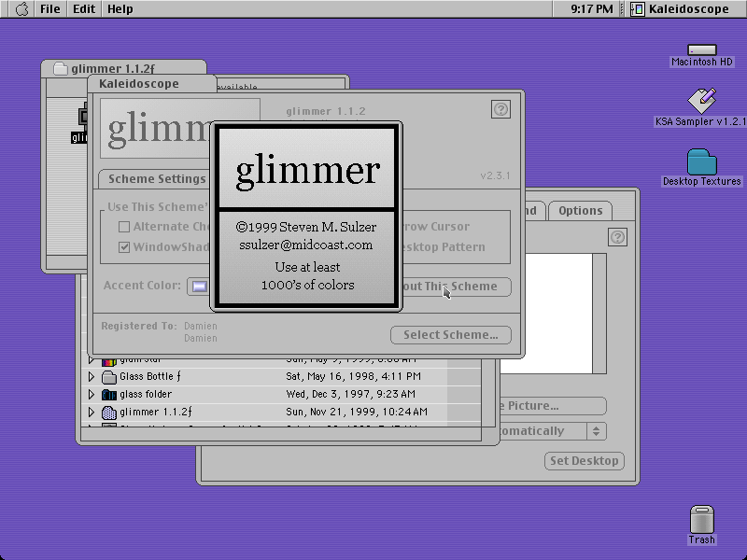Expand the glass folder row

click(91, 394)
